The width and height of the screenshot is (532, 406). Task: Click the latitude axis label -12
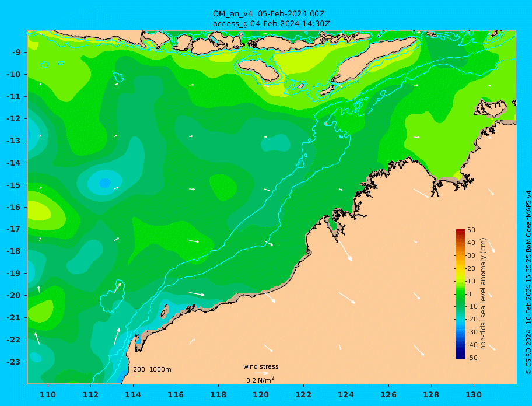click(15, 119)
